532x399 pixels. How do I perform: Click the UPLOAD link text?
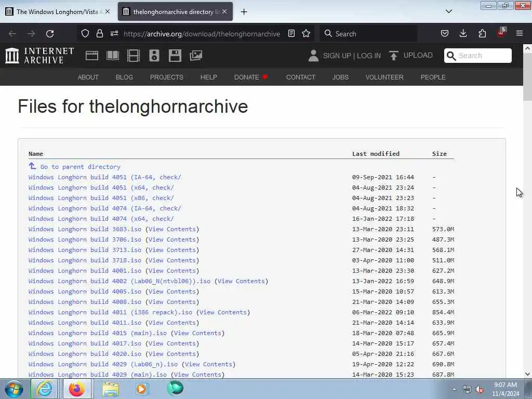click(x=418, y=55)
